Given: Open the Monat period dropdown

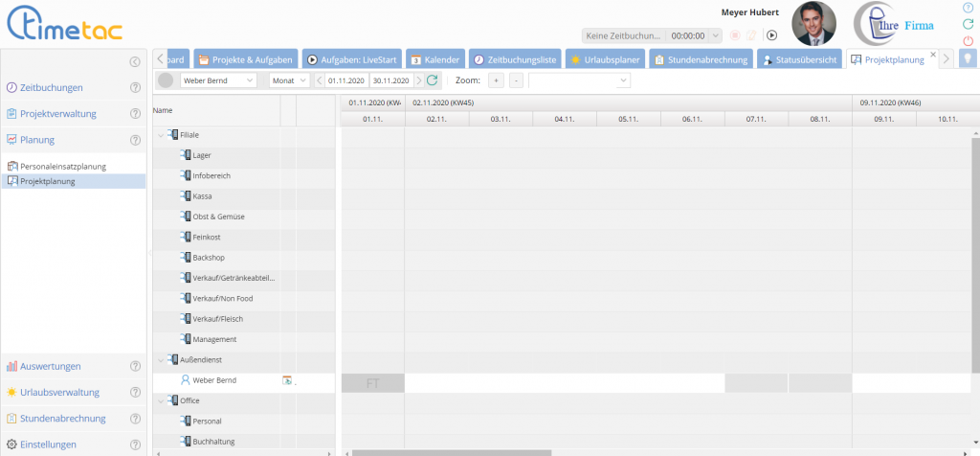Looking at the screenshot, I should pos(289,80).
